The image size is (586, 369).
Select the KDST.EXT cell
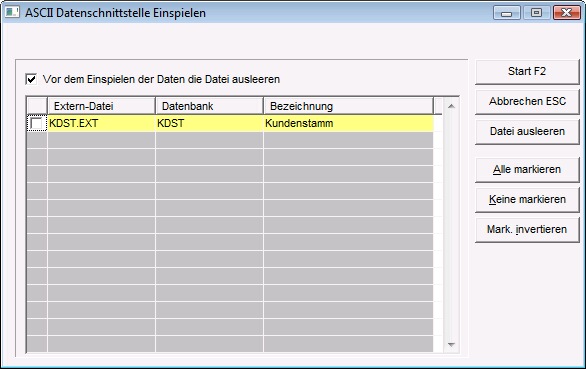tap(101, 123)
